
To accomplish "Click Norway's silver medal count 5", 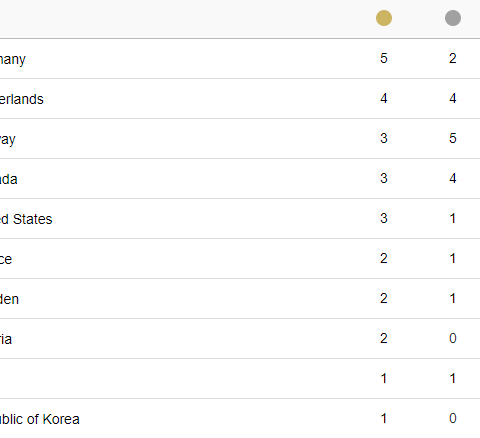I will (452, 138).
